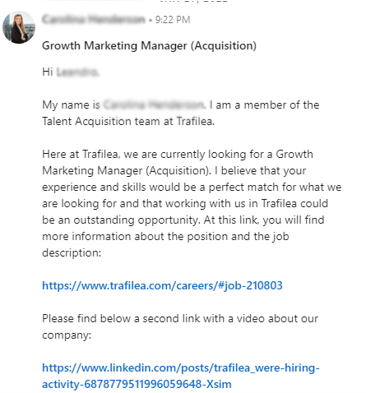Screen dimensions: 366x393
Task: Click the blurred name in introduction sentence
Action: pos(154,105)
